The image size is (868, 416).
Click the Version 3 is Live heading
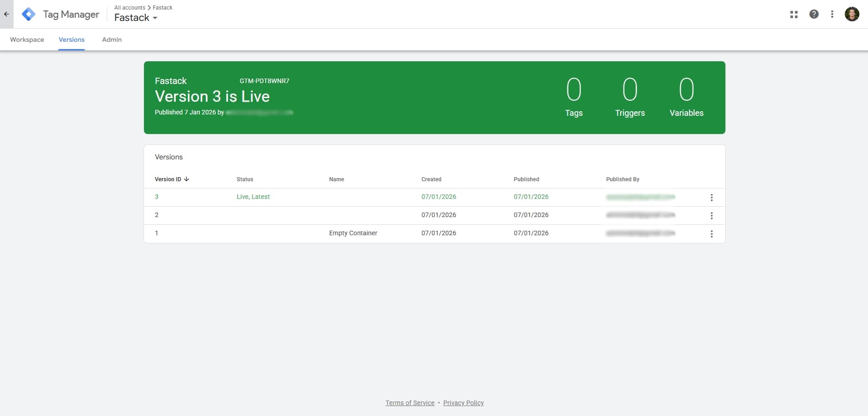[x=212, y=96]
